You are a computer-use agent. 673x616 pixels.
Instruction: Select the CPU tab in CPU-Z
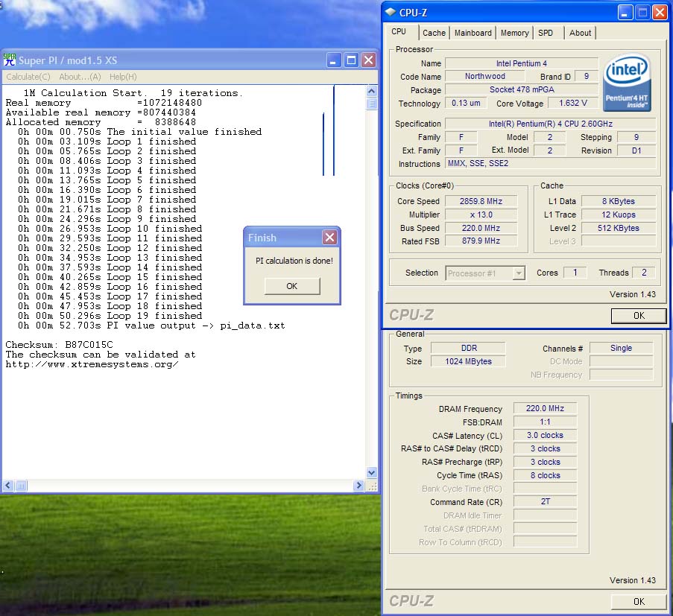399,32
